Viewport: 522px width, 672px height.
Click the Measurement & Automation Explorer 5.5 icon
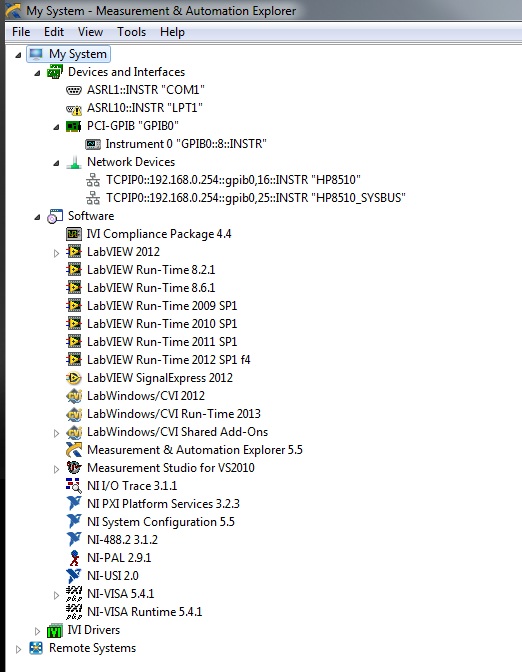pos(74,450)
